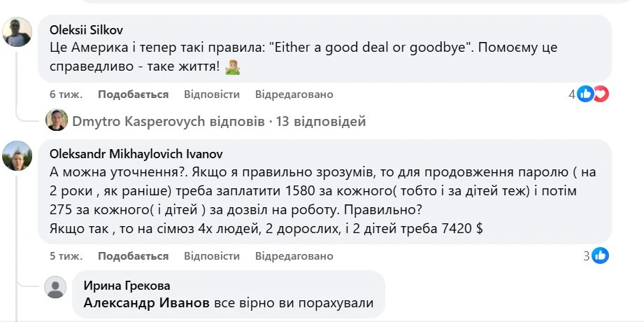Image resolution: width=644 pixels, height=322 pixels.
Task: Open Oleksandr Mikhaylovich Ivanov's profile name link
Action: [136, 153]
